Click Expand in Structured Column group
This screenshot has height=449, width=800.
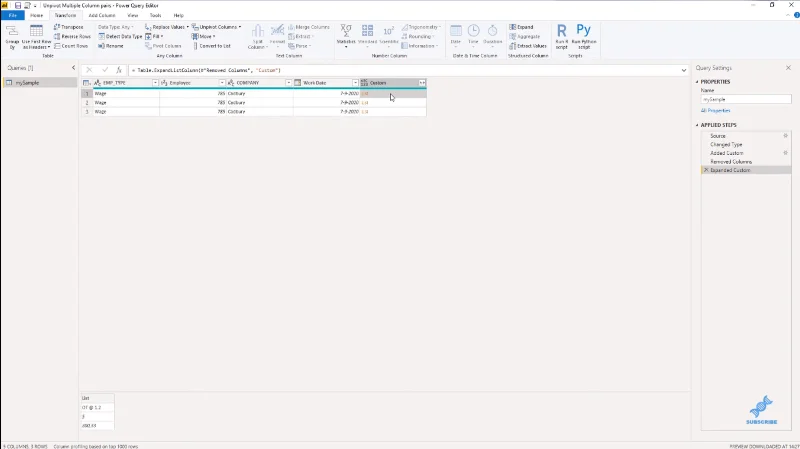pos(521,27)
